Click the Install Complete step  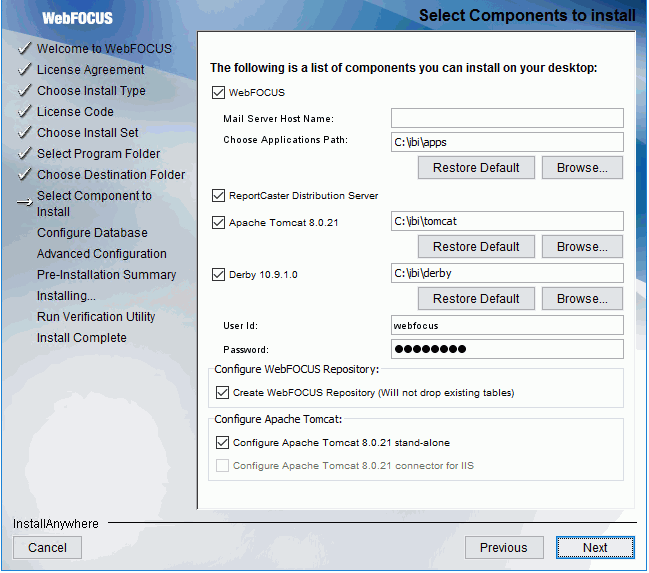82,337
